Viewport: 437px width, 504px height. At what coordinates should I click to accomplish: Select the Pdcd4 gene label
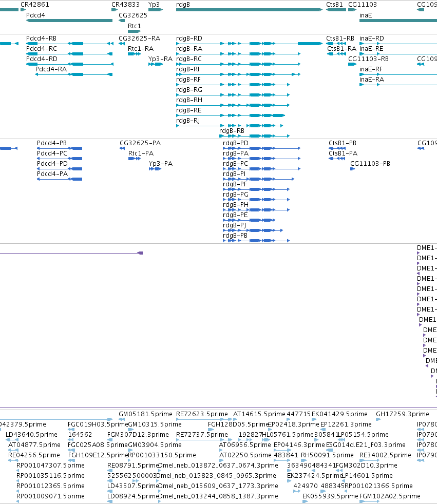pos(35,15)
